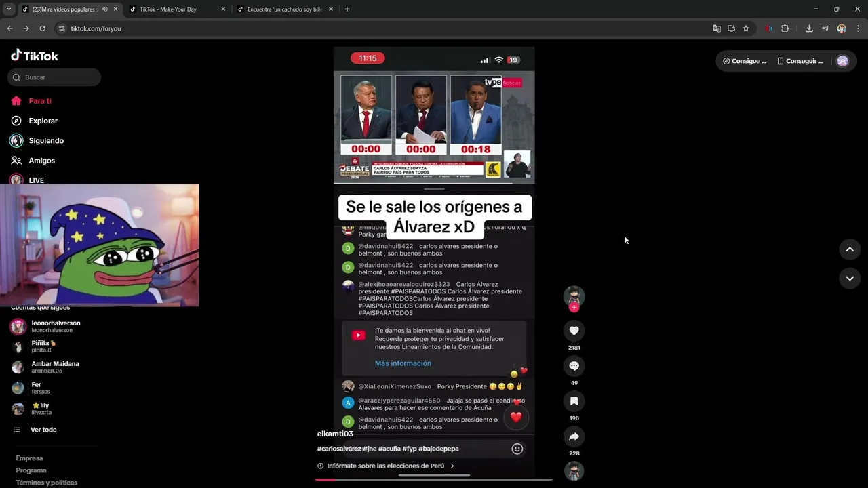The height and width of the screenshot is (488, 868).
Task: Go to the previous video with up arrow
Action: pos(850,249)
